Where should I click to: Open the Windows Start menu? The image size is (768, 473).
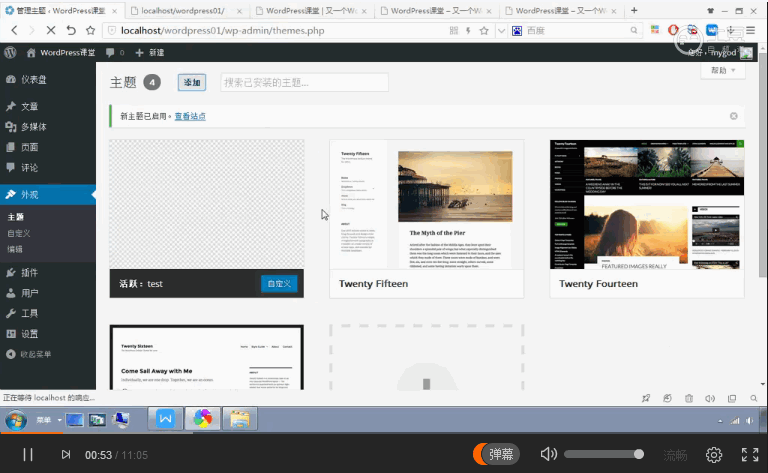pos(16,420)
